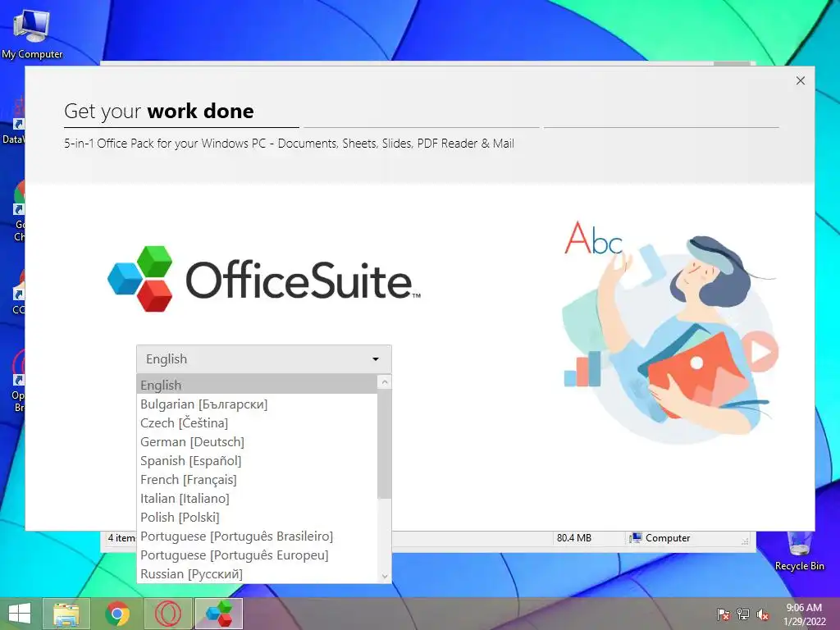The width and height of the screenshot is (840, 630).
Task: Open the Windows Start button
Action: 20,614
